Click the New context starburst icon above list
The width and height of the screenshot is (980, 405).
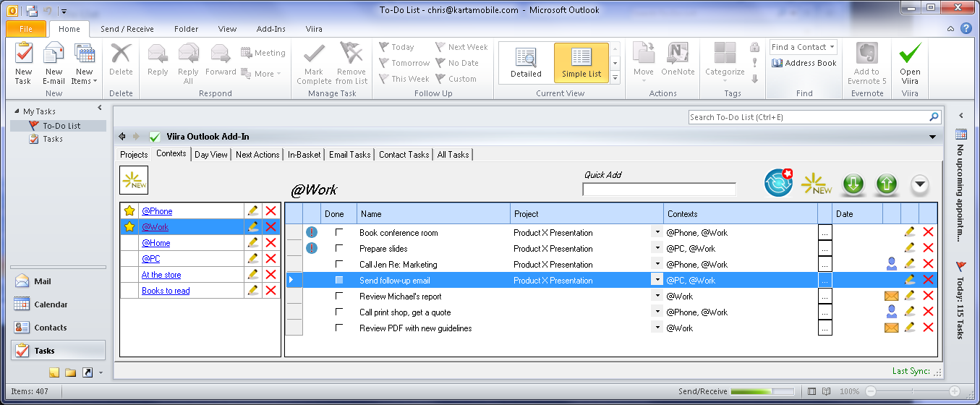point(134,180)
